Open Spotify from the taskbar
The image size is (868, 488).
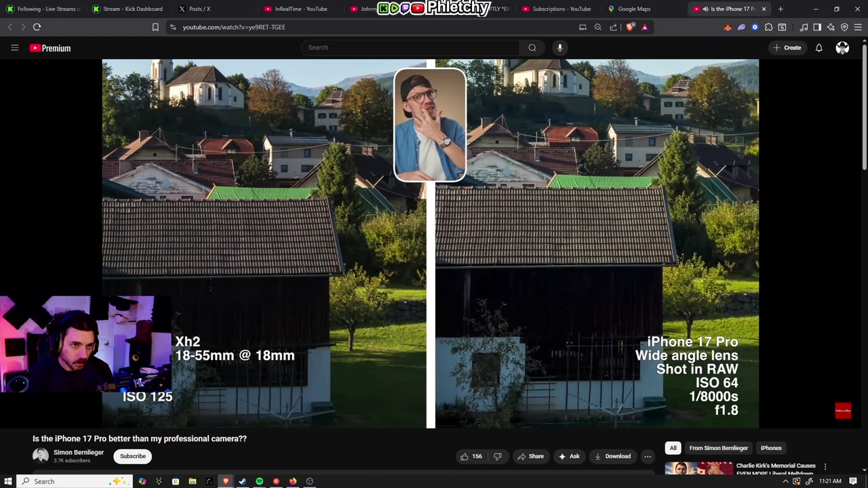(259, 481)
